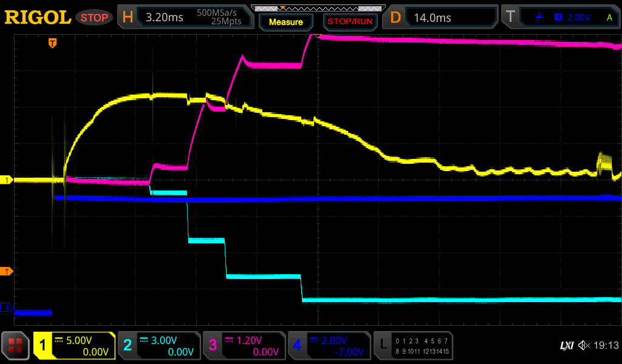The height and width of the screenshot is (364, 622).
Task: Open the logic analyzer L digital channels panel
Action: pos(413,346)
